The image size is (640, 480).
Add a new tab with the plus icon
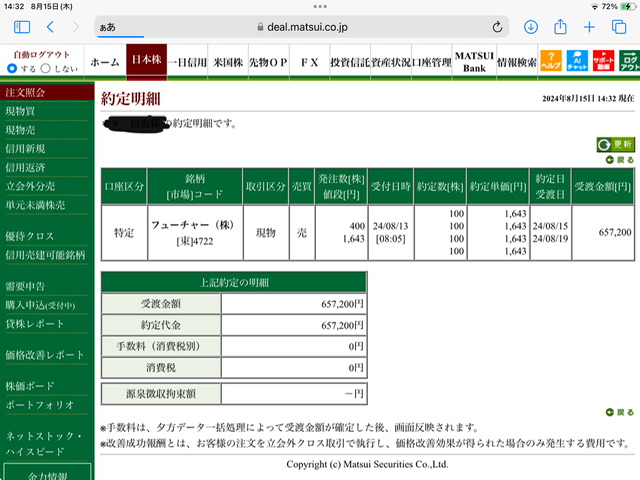589,27
